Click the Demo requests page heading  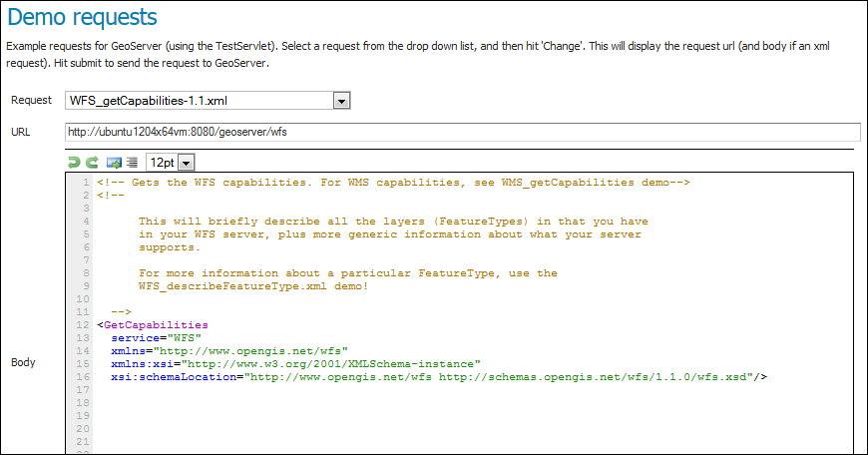pos(82,17)
